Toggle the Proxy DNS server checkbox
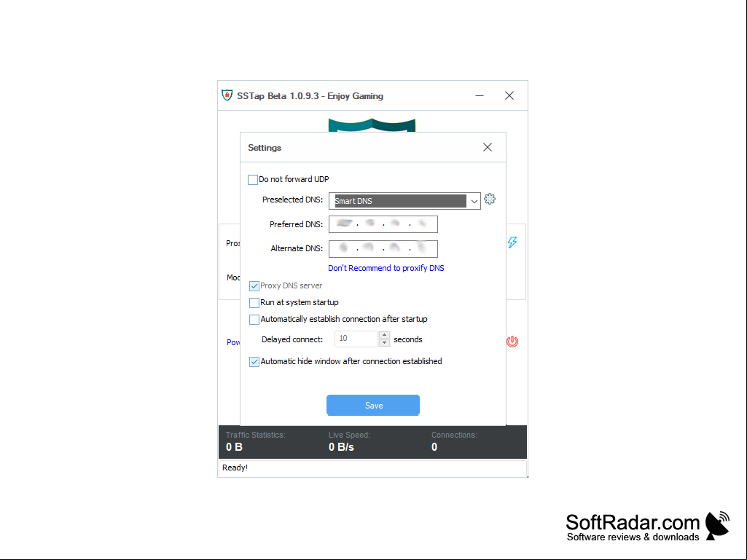Image resolution: width=747 pixels, height=560 pixels. coord(254,286)
